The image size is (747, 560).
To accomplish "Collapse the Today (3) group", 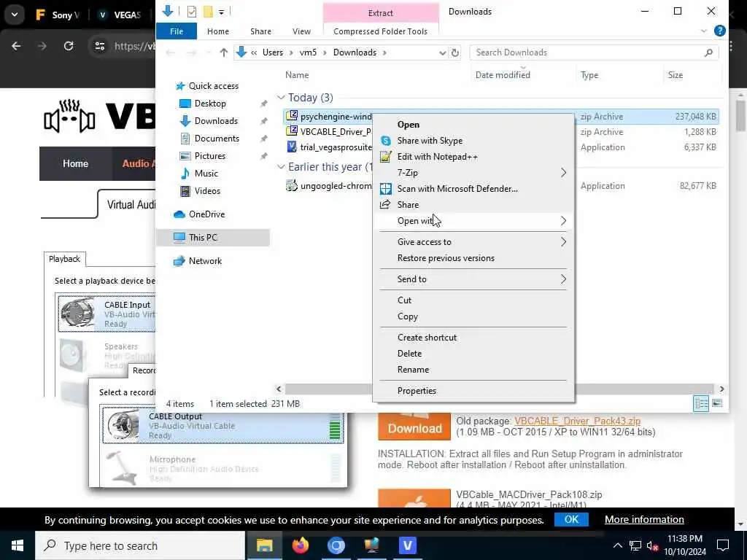I will (281, 98).
